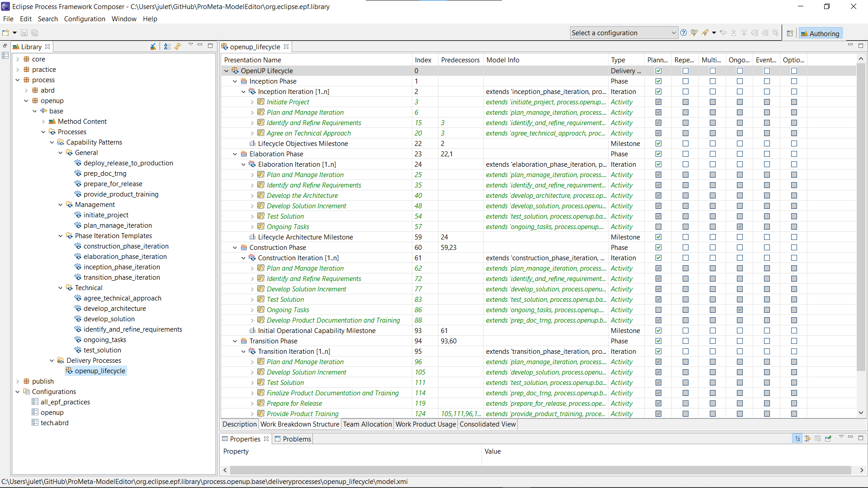
Task: Click the Library panel view menu triangle
Action: (x=190, y=45)
